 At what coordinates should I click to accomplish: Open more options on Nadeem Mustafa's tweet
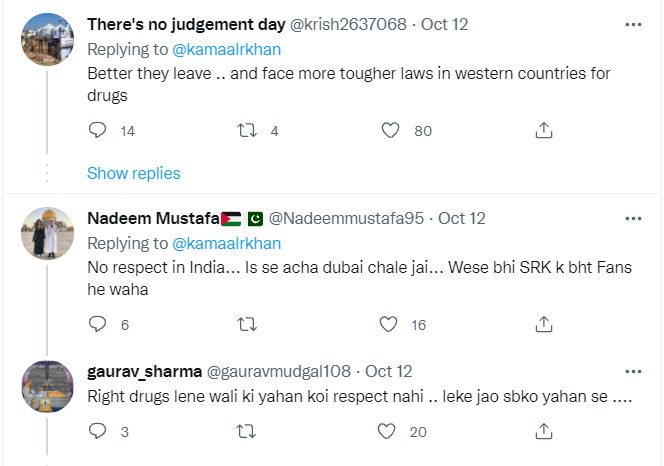tap(633, 218)
